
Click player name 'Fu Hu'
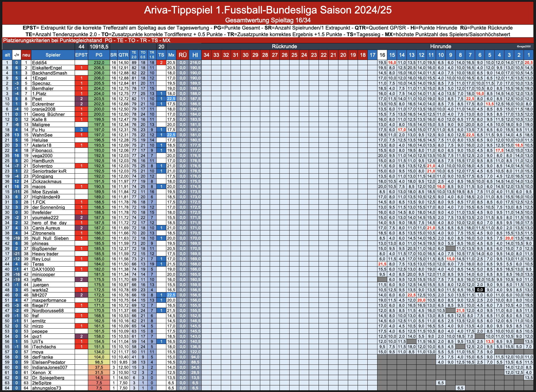38,130
